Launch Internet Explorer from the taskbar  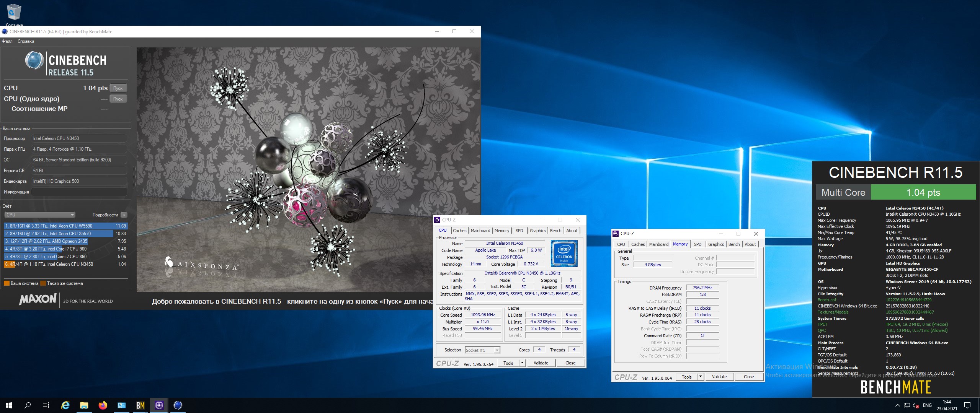click(x=65, y=405)
